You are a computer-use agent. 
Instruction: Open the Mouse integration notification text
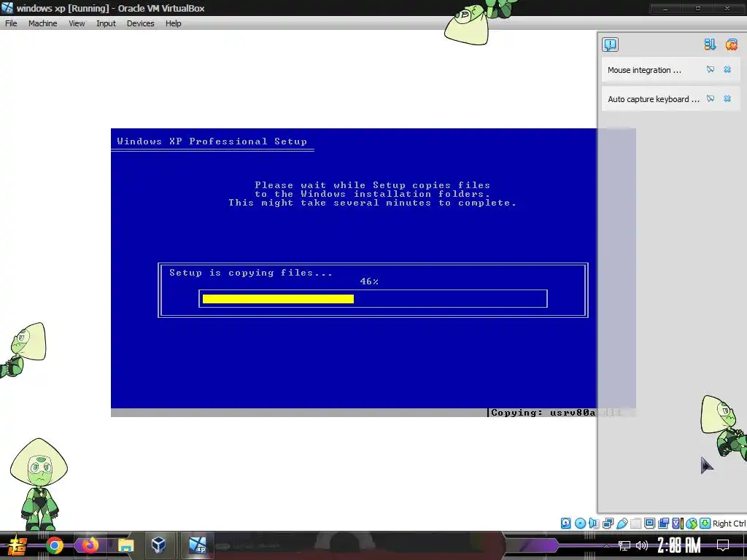[x=644, y=70]
